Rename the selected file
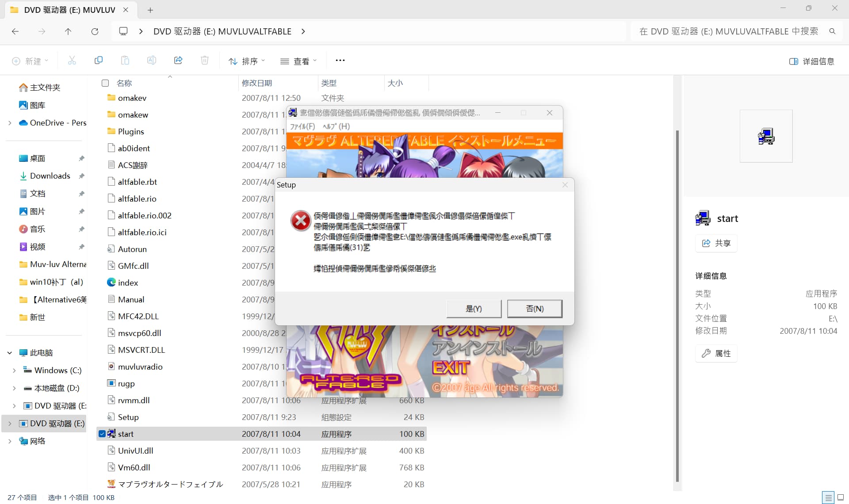Image resolution: width=849 pixels, height=504 pixels. 152,61
